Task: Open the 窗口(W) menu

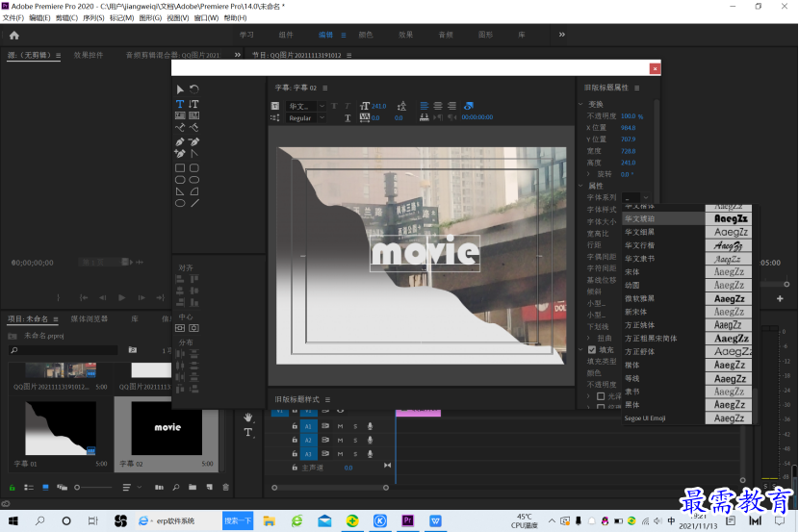Action: tap(206, 18)
